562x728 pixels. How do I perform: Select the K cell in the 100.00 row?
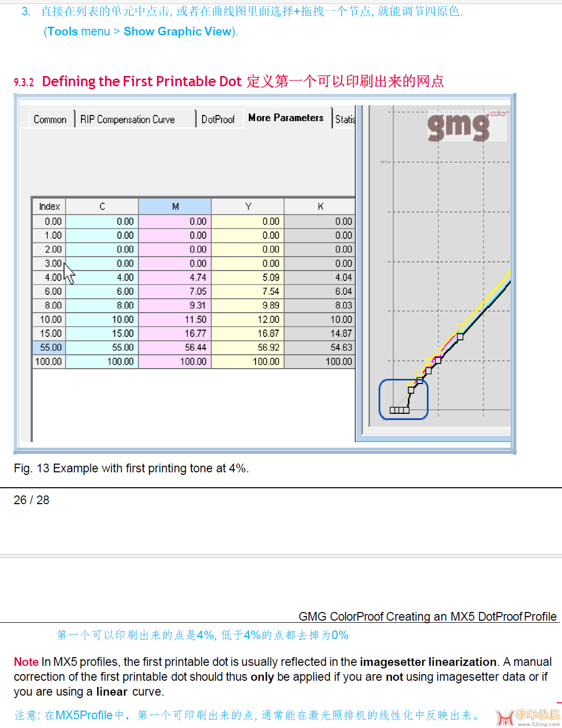(x=320, y=361)
